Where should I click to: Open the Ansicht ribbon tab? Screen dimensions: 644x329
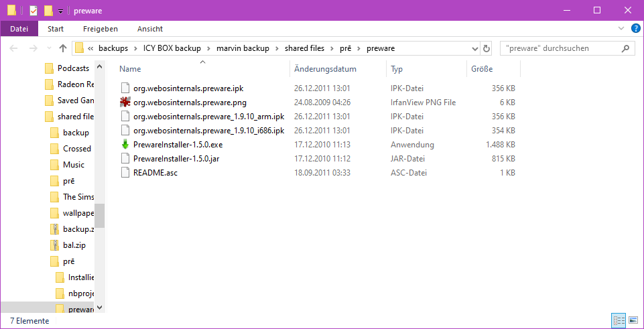[150, 29]
